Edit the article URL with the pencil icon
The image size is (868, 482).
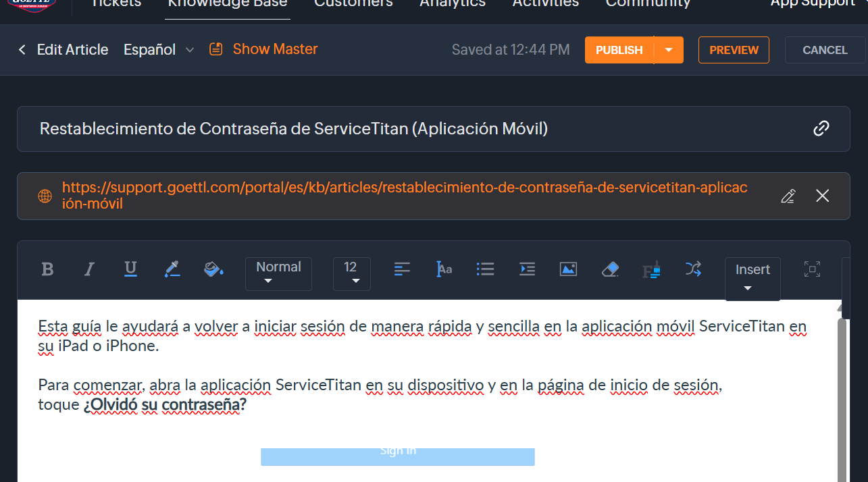[x=788, y=196]
